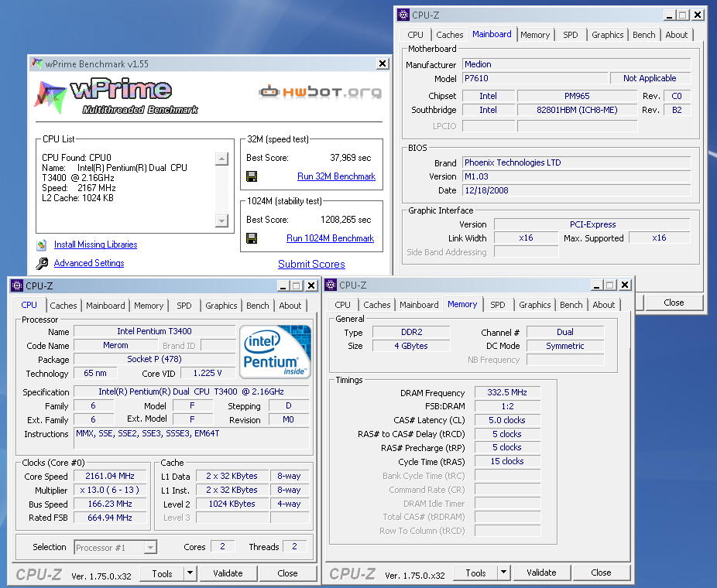717x588 pixels.
Task: Close the CPU-Z Memory window with X
Action: pos(625,285)
